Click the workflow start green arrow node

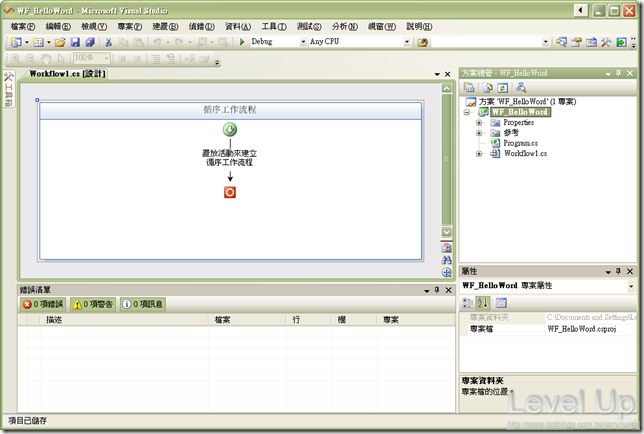[x=230, y=130]
